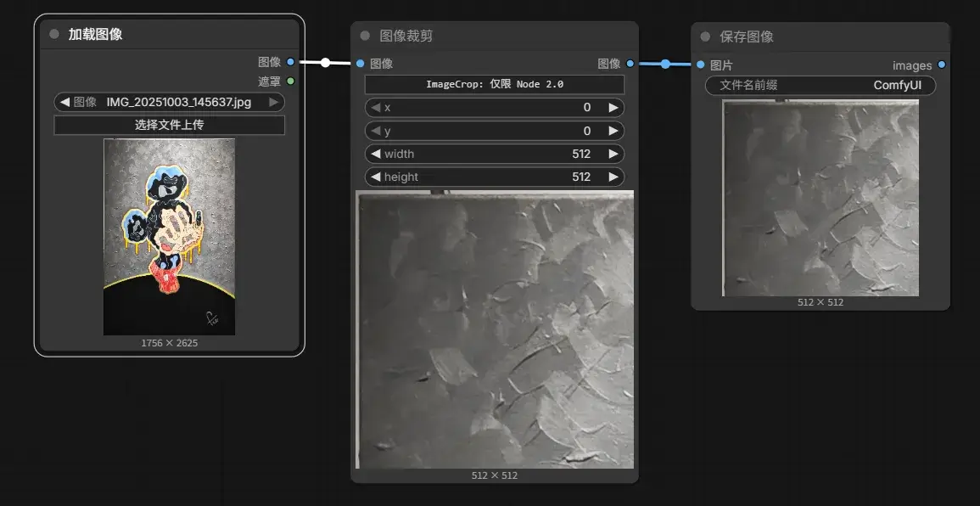
Task: Click the 图像 output port on 图像裁剪 node
Action: [630, 63]
